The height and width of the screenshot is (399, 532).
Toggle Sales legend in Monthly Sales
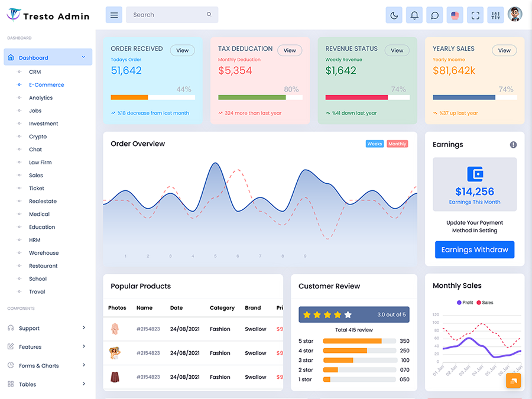485,302
